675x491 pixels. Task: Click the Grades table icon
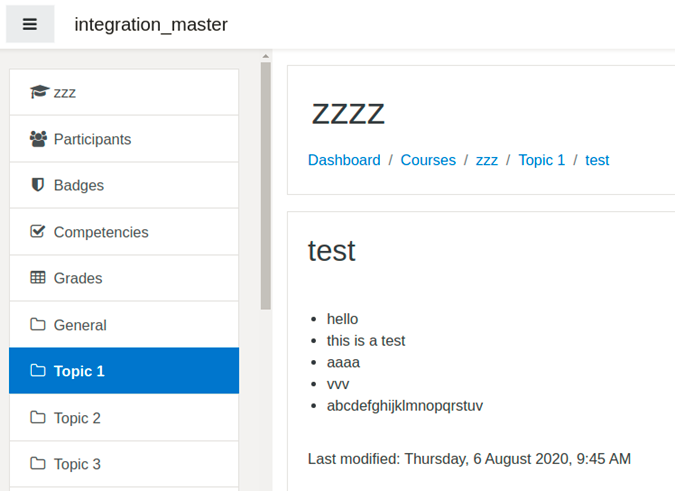pyautogui.click(x=38, y=278)
